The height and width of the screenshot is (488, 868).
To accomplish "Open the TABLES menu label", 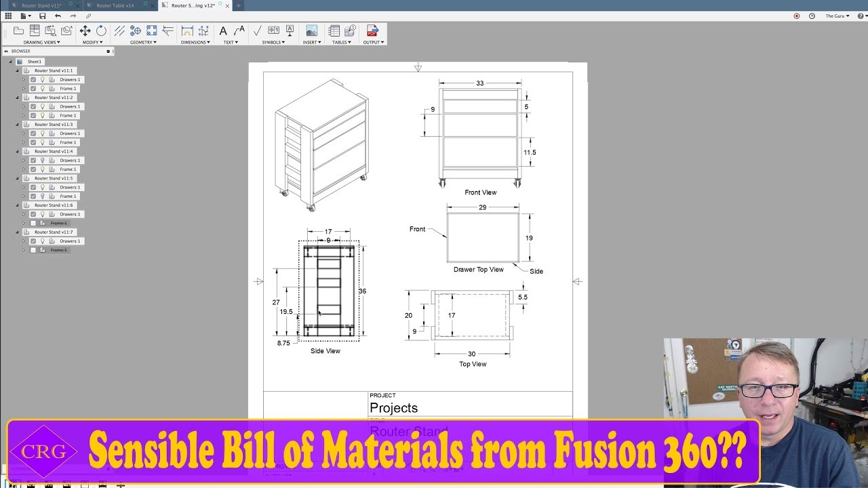I will (342, 42).
